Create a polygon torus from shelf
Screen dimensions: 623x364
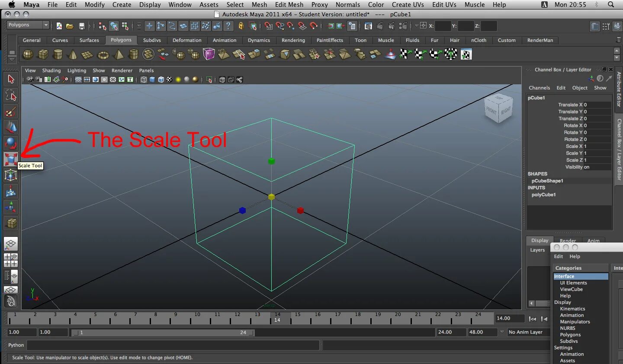tap(103, 54)
